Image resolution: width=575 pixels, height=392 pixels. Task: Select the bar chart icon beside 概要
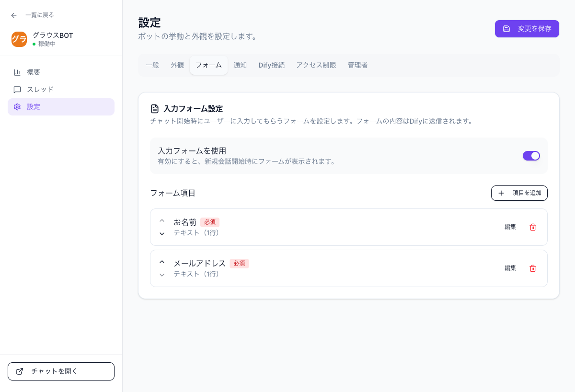coord(17,72)
